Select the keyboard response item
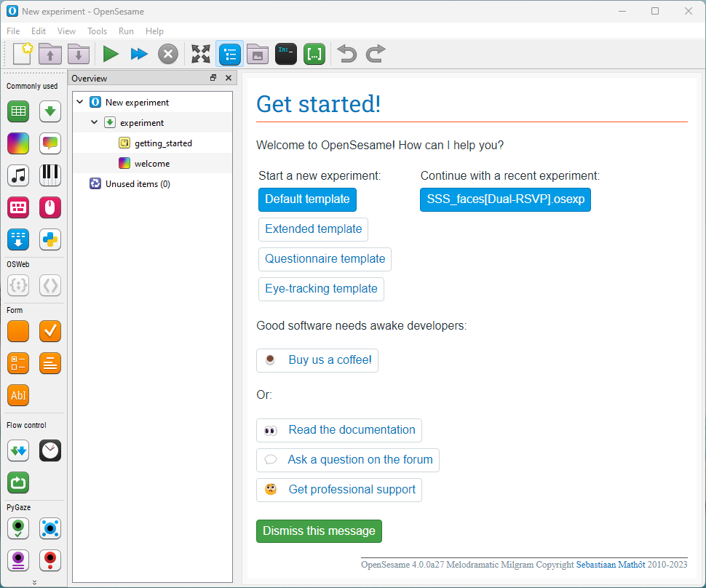This screenshot has height=588, width=706. 18,207
